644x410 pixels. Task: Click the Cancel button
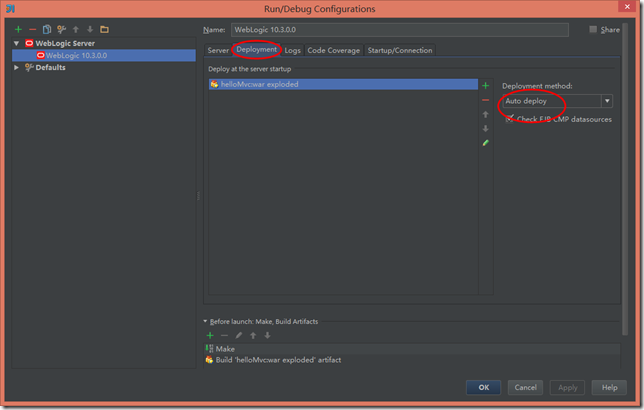pos(525,387)
